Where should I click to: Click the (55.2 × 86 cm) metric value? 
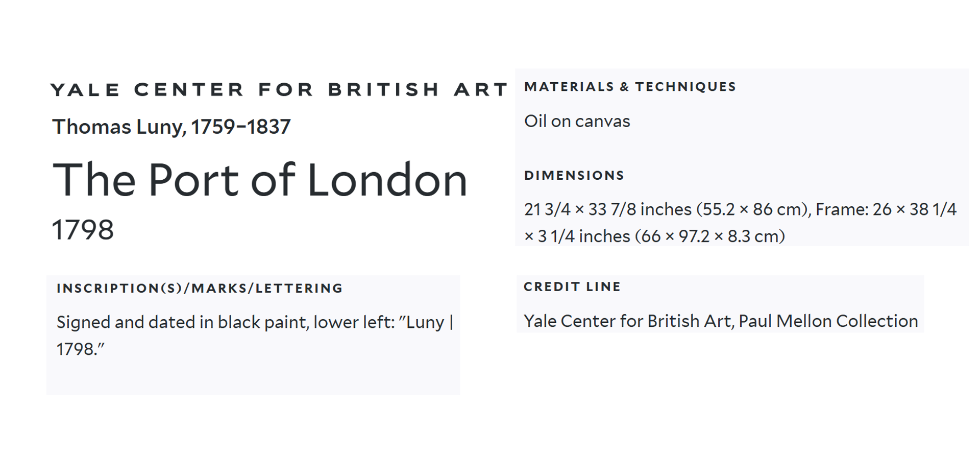pyautogui.click(x=753, y=209)
